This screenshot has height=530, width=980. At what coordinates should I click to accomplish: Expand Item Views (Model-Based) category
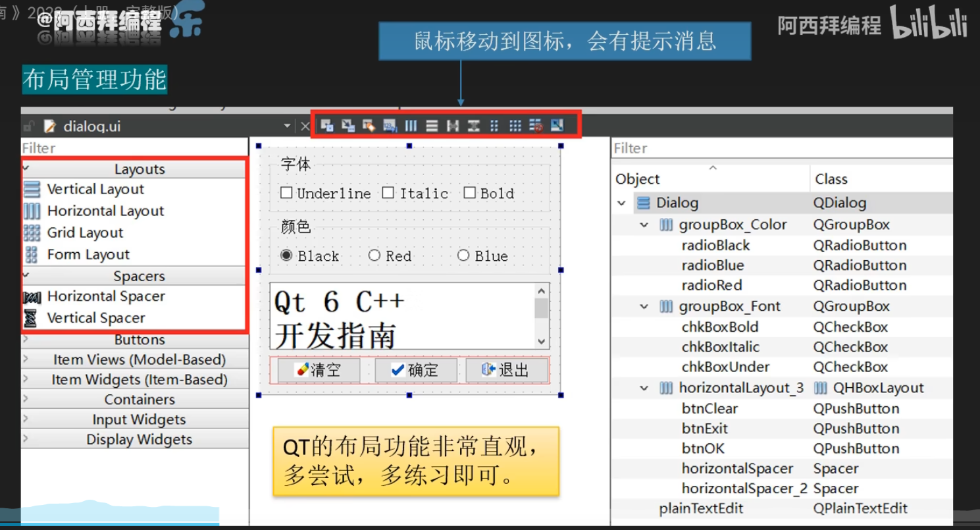pyautogui.click(x=26, y=359)
